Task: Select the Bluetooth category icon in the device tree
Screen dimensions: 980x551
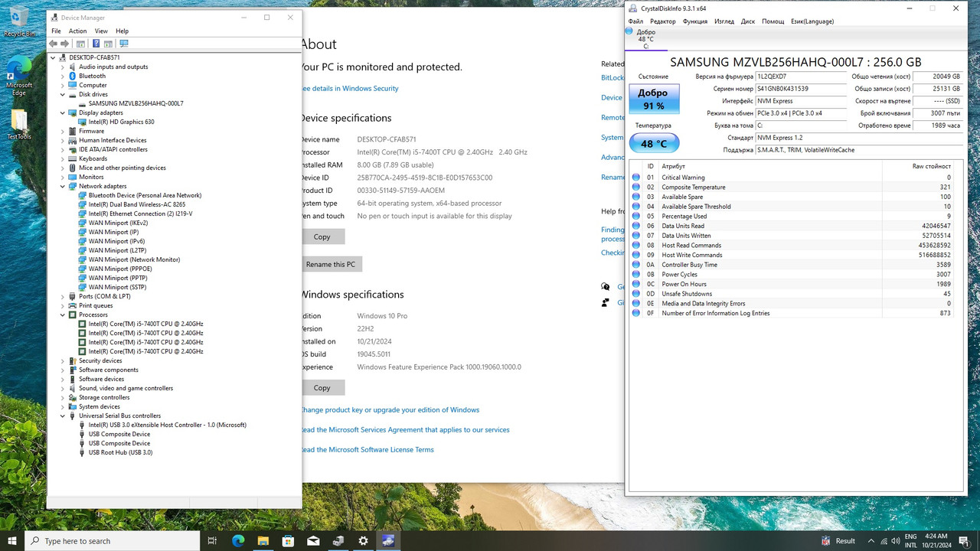Action: (73, 76)
